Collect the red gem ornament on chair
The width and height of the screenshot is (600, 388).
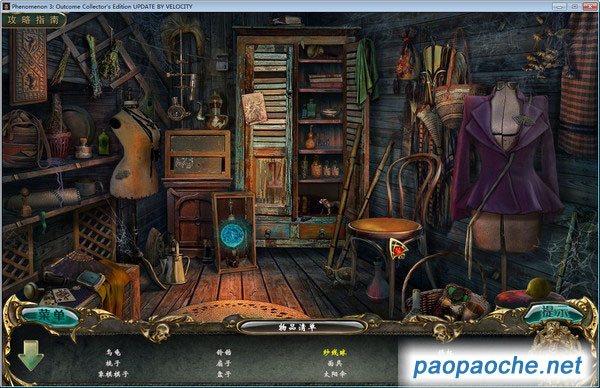[399, 249]
